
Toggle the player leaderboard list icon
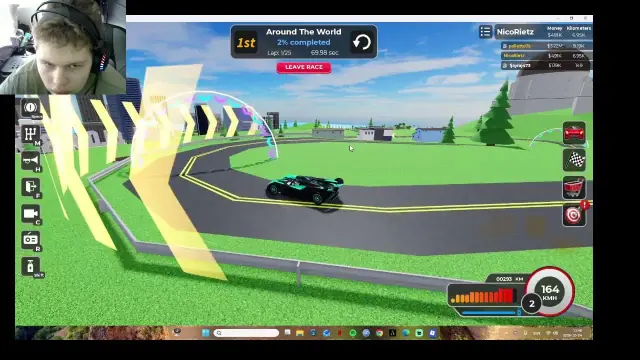485,32
